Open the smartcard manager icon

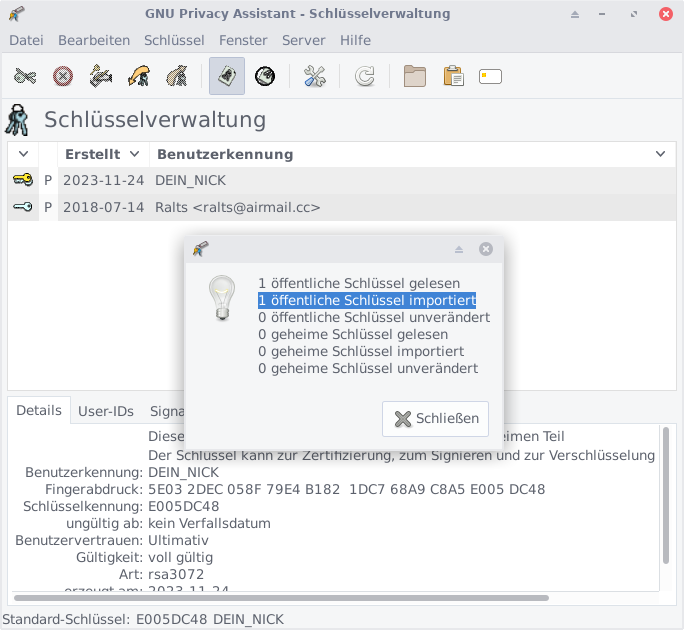click(x=490, y=76)
